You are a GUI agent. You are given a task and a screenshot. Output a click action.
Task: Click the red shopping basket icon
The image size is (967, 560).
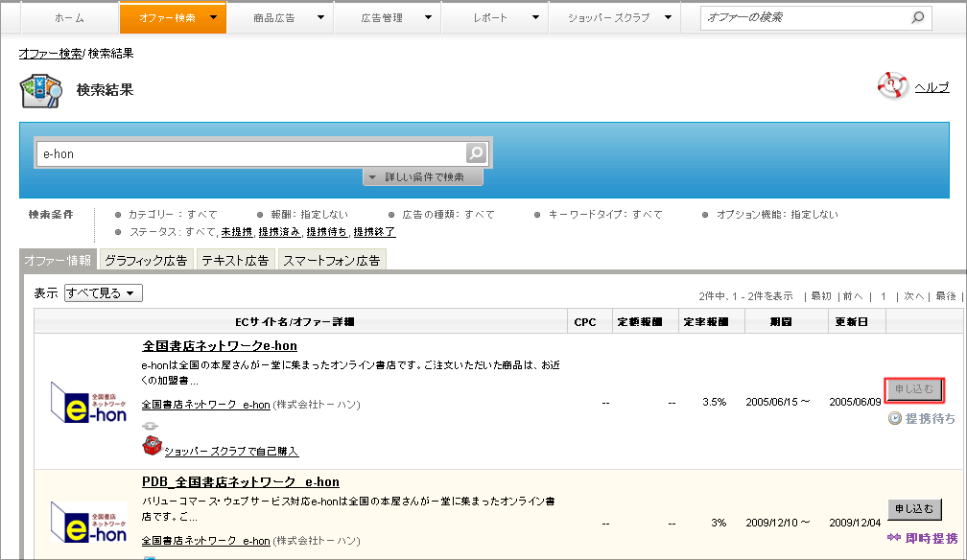point(152,445)
